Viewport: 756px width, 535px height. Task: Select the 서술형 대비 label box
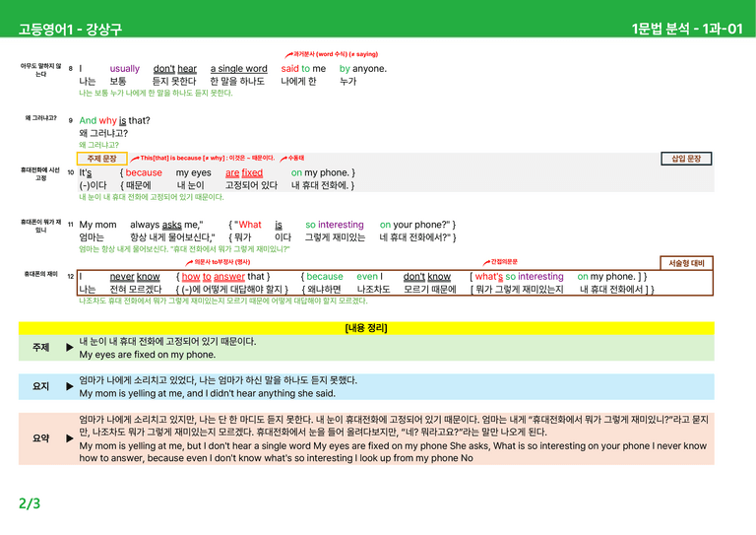click(686, 263)
